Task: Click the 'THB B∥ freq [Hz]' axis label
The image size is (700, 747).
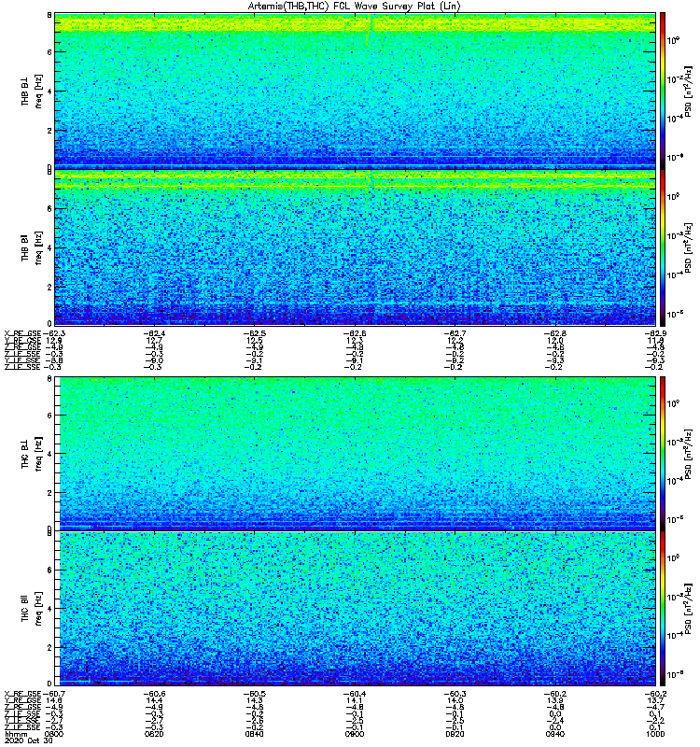Action: (x=32, y=247)
